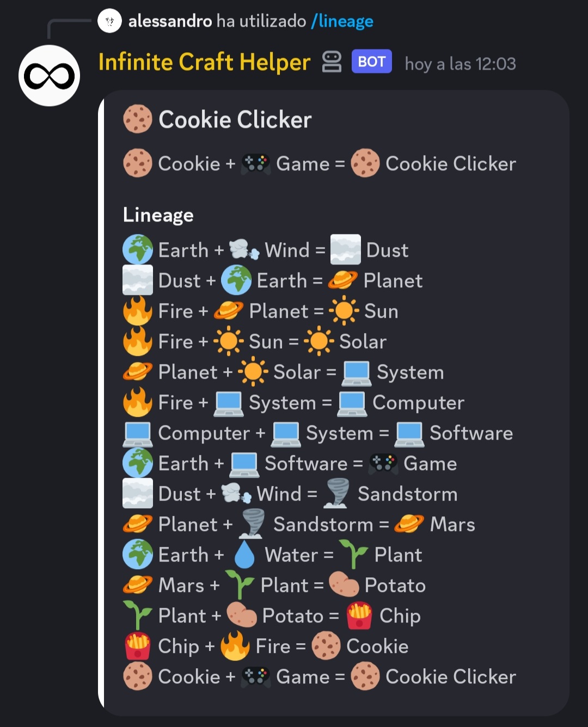Click the /lineage command link
The width and height of the screenshot is (588, 727).
[342, 21]
